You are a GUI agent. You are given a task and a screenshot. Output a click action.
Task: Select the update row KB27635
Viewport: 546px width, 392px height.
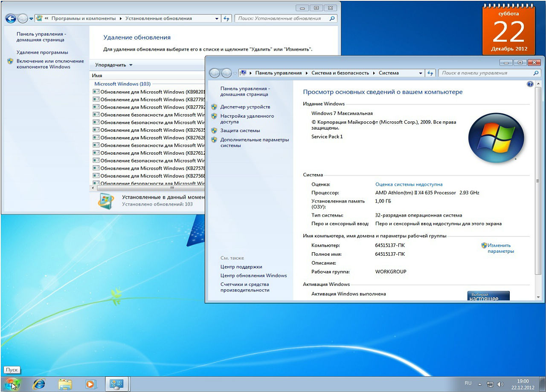[x=148, y=130]
